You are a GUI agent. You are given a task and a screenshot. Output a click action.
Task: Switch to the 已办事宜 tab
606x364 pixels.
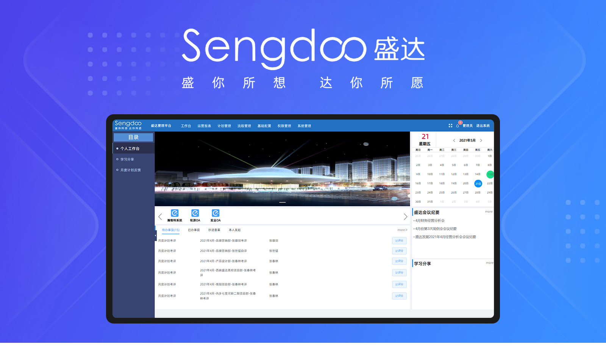pyautogui.click(x=194, y=230)
